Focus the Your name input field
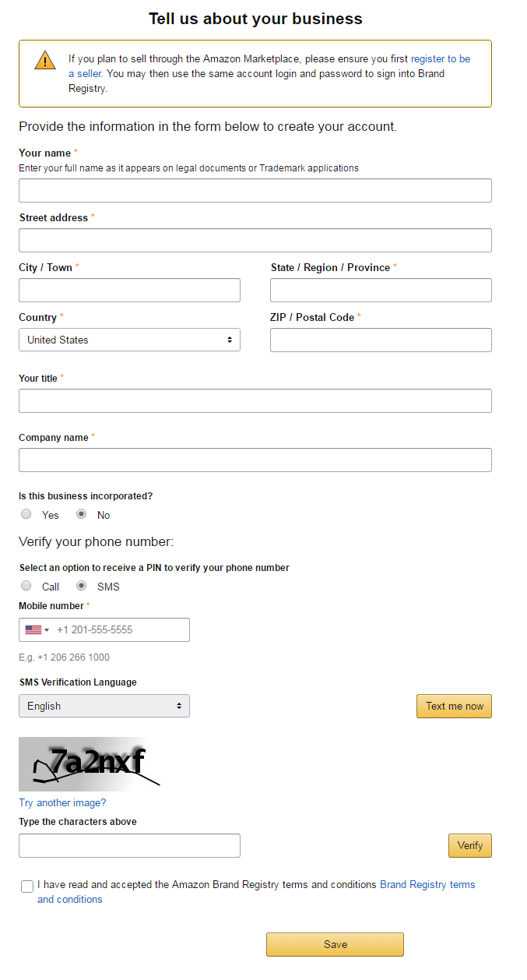The height and width of the screenshot is (980, 527). coord(255,190)
